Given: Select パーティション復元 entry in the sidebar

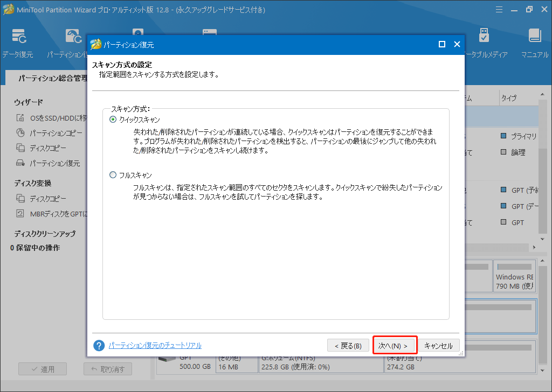Looking at the screenshot, I should click(54, 164).
